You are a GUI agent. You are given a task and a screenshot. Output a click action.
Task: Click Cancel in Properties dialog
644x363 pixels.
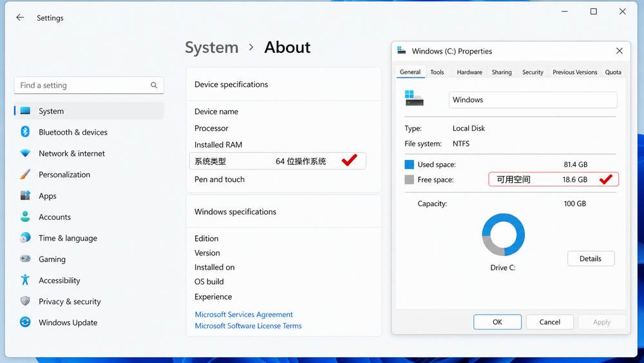click(549, 322)
